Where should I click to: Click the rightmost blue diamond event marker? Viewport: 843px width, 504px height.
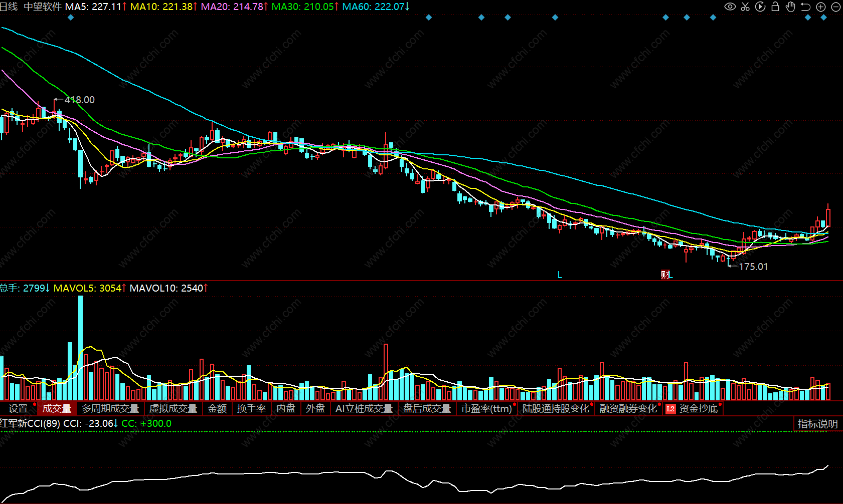823,18
